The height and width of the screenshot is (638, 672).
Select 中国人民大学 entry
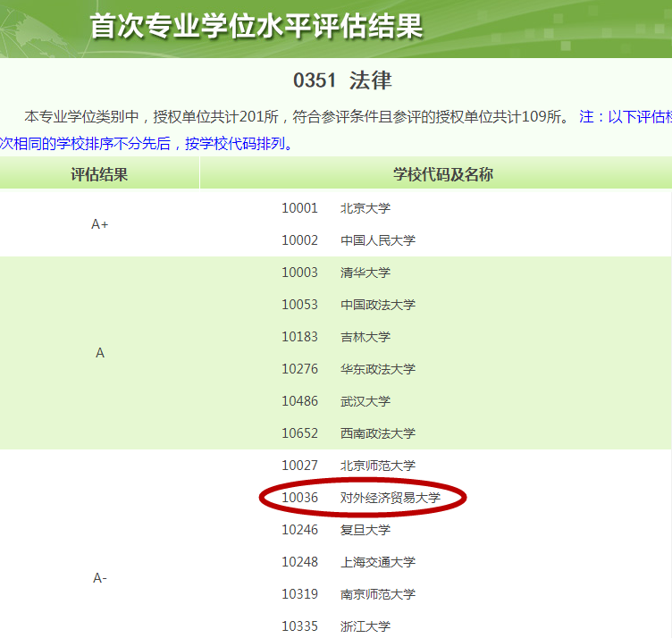[378, 240]
